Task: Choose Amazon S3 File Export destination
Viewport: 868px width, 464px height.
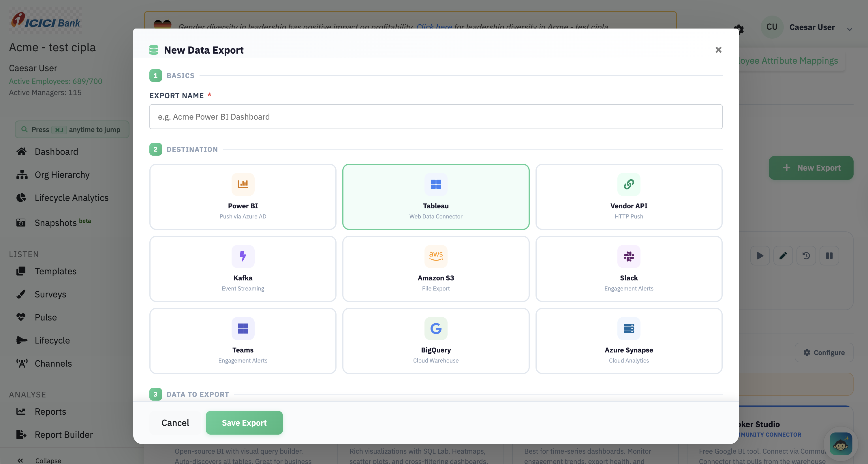Action: tap(436, 269)
